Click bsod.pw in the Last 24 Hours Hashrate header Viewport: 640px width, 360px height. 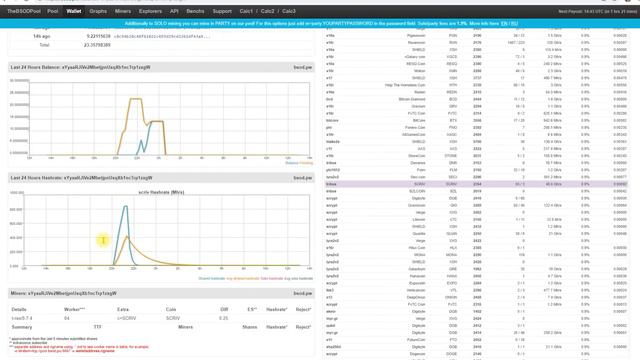click(x=303, y=178)
